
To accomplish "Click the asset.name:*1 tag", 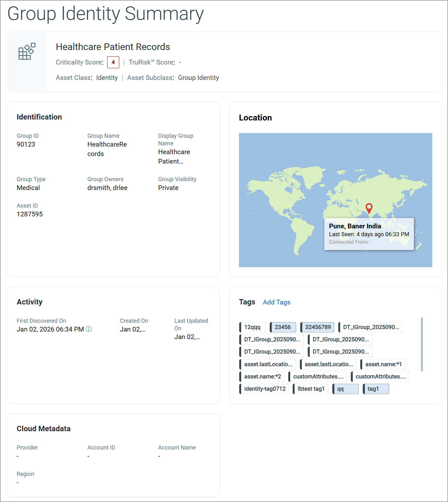I will coord(383,364).
